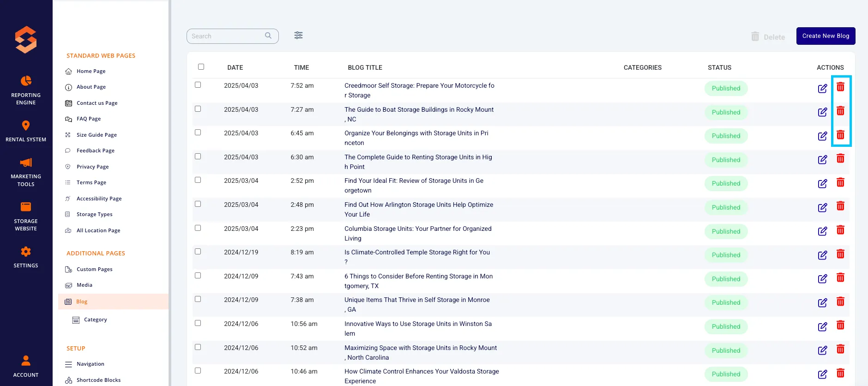Open the Reporting Engine section
Image resolution: width=868 pixels, height=386 pixels.
(26, 90)
